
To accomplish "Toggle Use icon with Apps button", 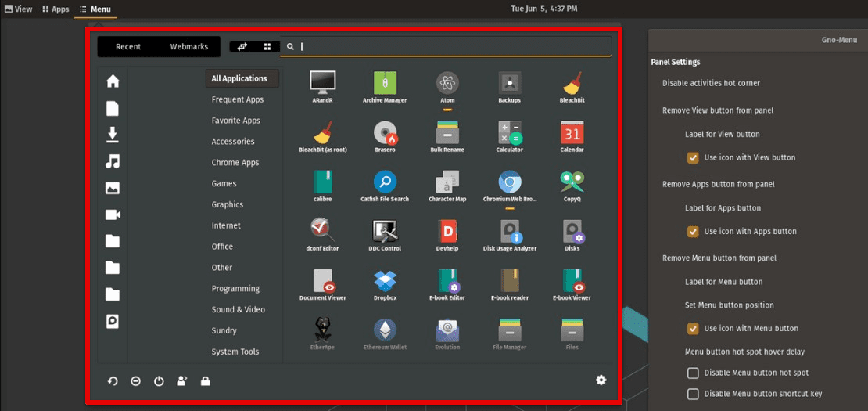I will (693, 232).
